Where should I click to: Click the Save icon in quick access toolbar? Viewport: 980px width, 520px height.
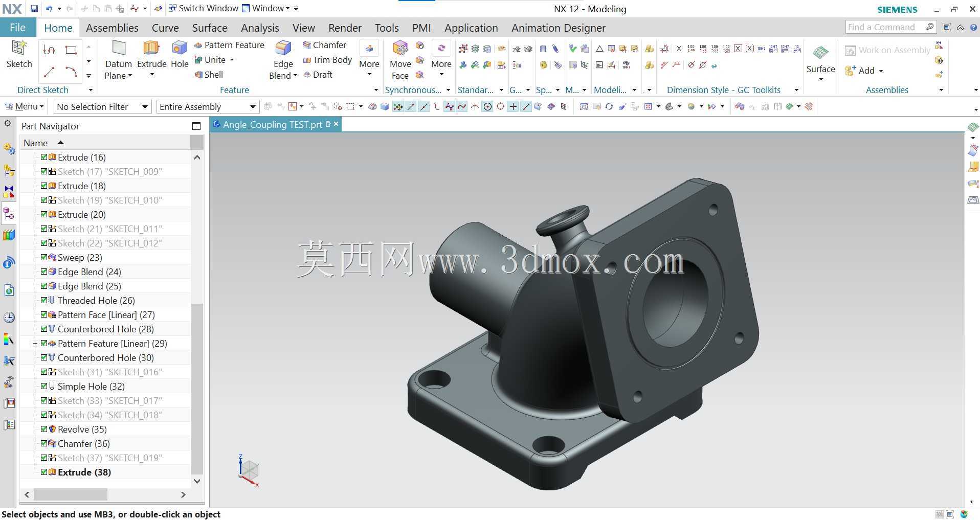(x=34, y=9)
